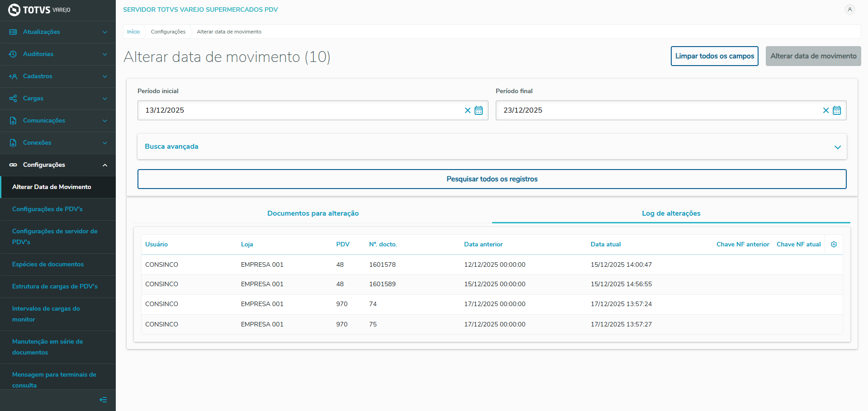Click Limpar todos os campos
The height and width of the screenshot is (411, 868).
click(714, 56)
